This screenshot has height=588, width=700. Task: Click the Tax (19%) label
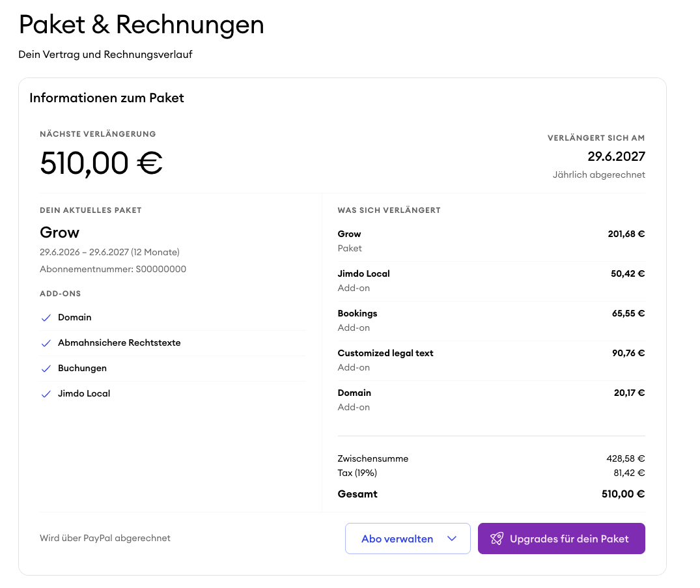(x=357, y=473)
